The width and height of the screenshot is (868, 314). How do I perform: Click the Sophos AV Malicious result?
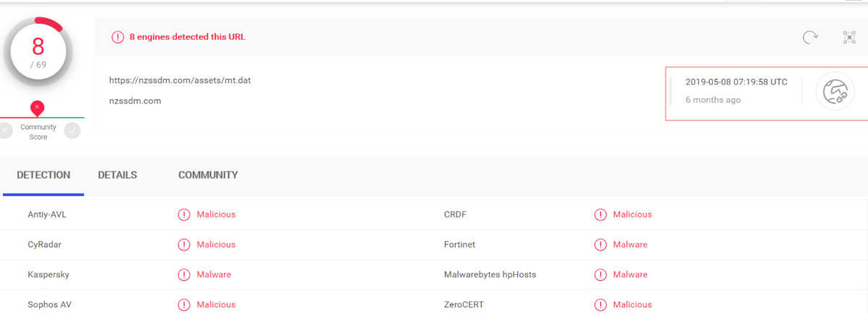pyautogui.click(x=216, y=305)
